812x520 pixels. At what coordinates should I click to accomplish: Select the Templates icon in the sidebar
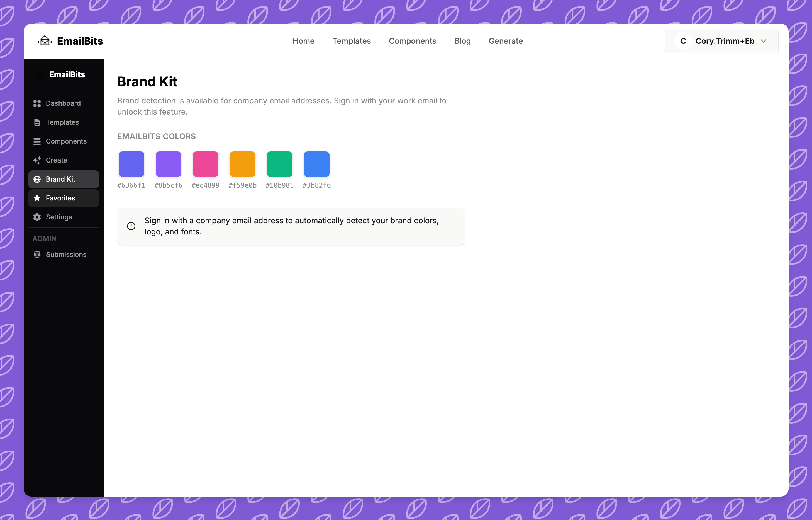[37, 122]
